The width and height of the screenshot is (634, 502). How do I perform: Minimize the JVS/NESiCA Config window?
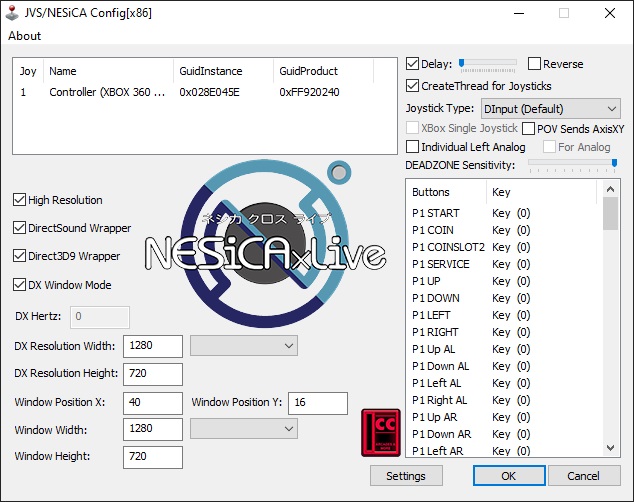(x=519, y=13)
